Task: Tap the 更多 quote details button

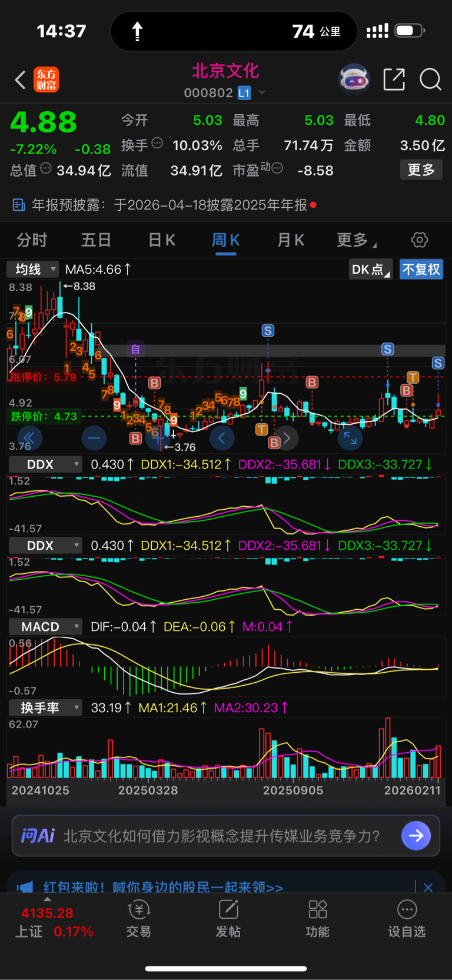Action: point(421,170)
